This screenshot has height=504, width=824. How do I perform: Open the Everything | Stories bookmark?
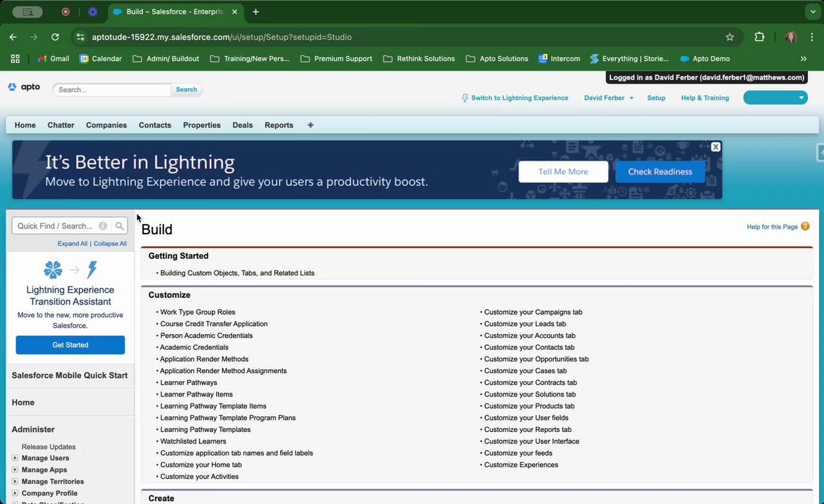point(629,59)
